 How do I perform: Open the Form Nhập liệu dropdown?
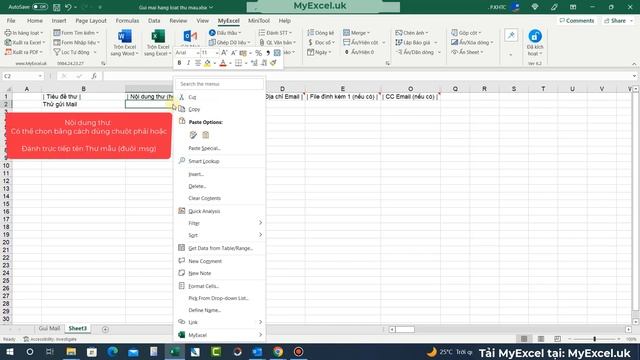tap(77, 42)
